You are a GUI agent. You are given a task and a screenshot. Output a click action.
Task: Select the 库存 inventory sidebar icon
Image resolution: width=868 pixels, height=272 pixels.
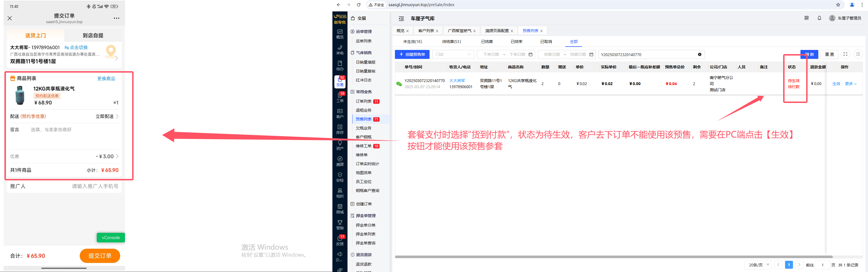click(340, 129)
